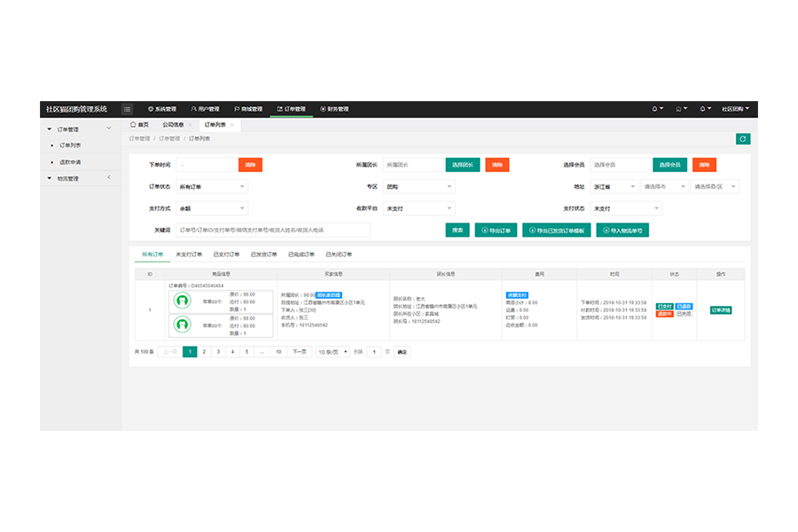
Task: Open 支付状态 dropdown showing 未支付
Action: coord(626,208)
